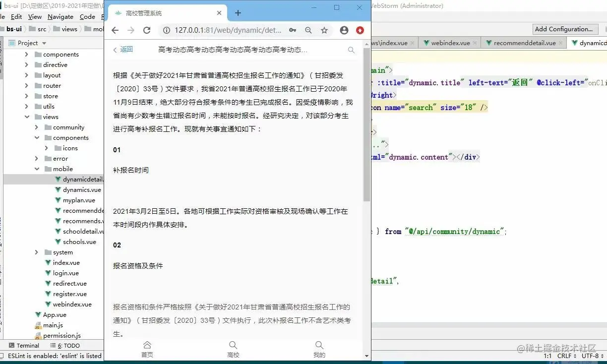Image resolution: width=607 pixels, height=364 pixels.
Task: Click search icon in mobile page header
Action: click(x=351, y=50)
